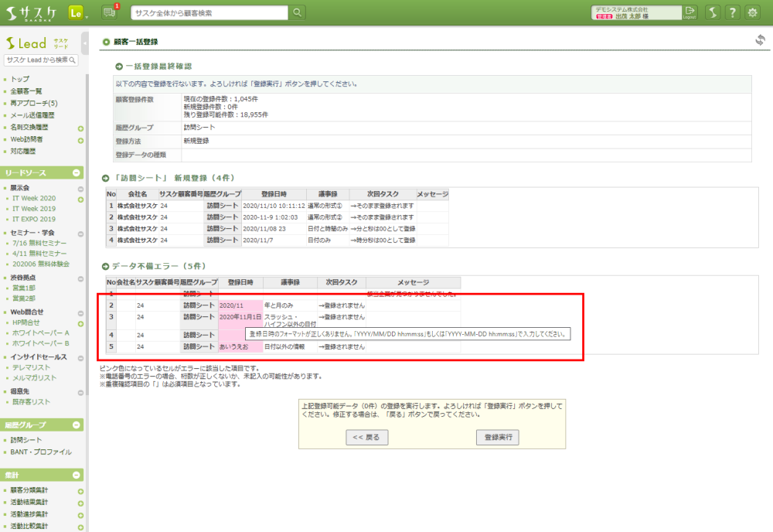Collapse the 展示会 group
The image size is (773, 532).
pos(80,188)
